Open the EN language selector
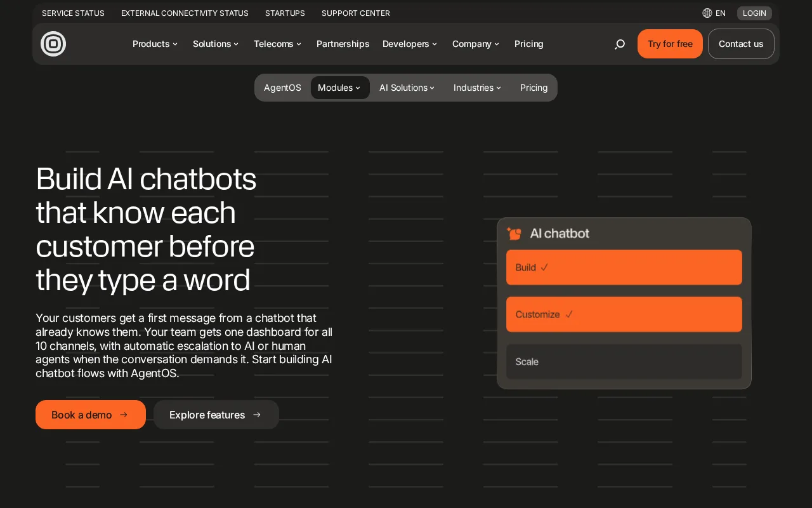 [714, 13]
